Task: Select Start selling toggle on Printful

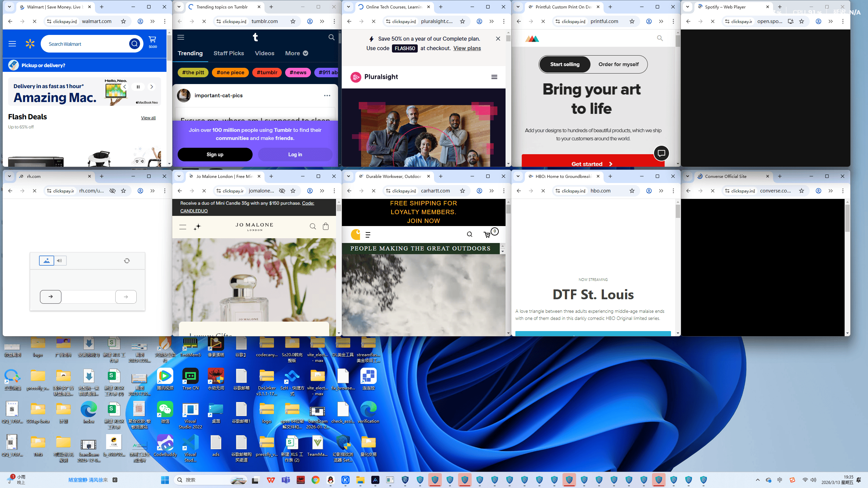Action: point(565,64)
